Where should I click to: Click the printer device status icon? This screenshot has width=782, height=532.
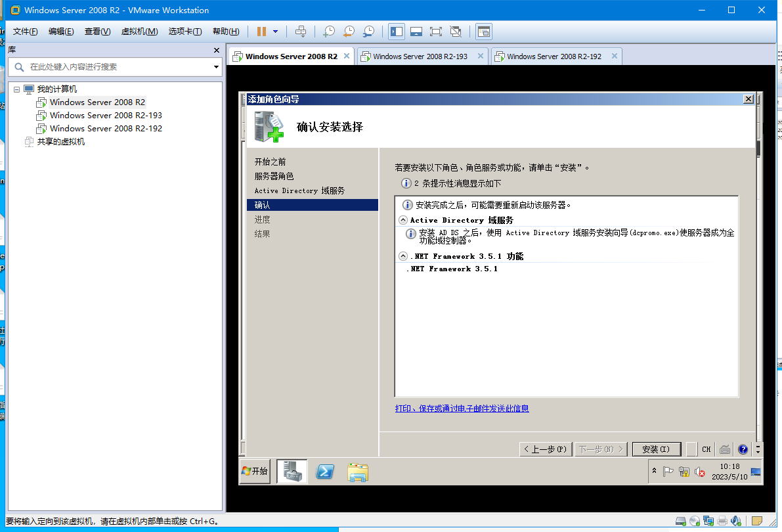tap(722, 521)
